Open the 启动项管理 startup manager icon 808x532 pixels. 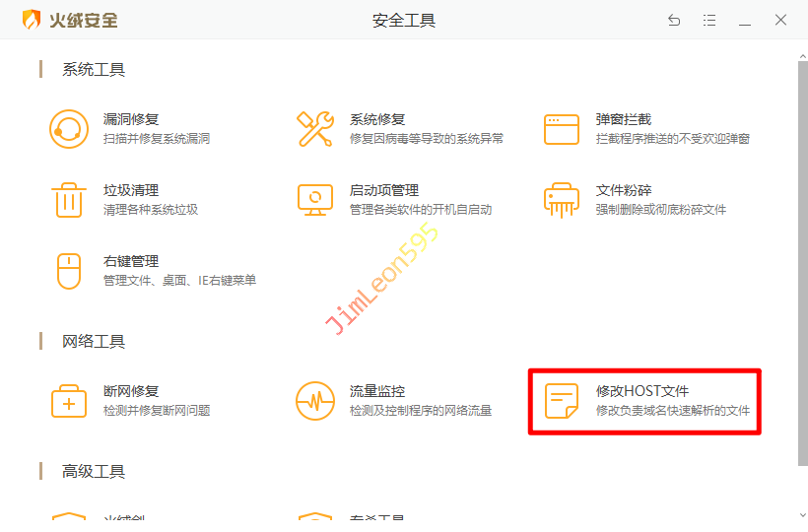[x=315, y=200]
